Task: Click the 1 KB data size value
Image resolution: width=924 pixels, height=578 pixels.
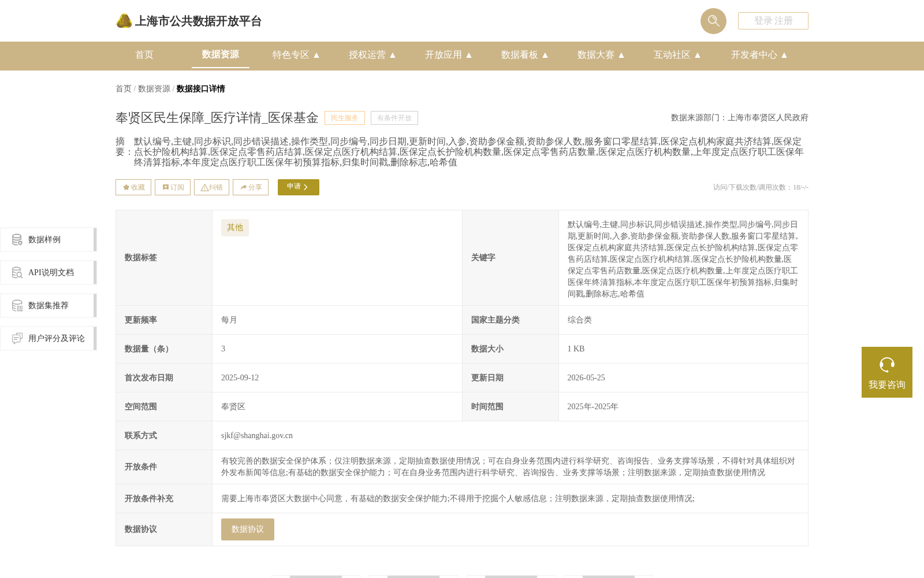Action: tap(576, 349)
